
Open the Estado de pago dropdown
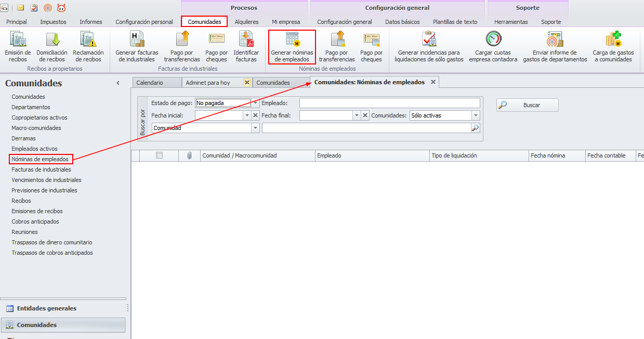pos(255,103)
